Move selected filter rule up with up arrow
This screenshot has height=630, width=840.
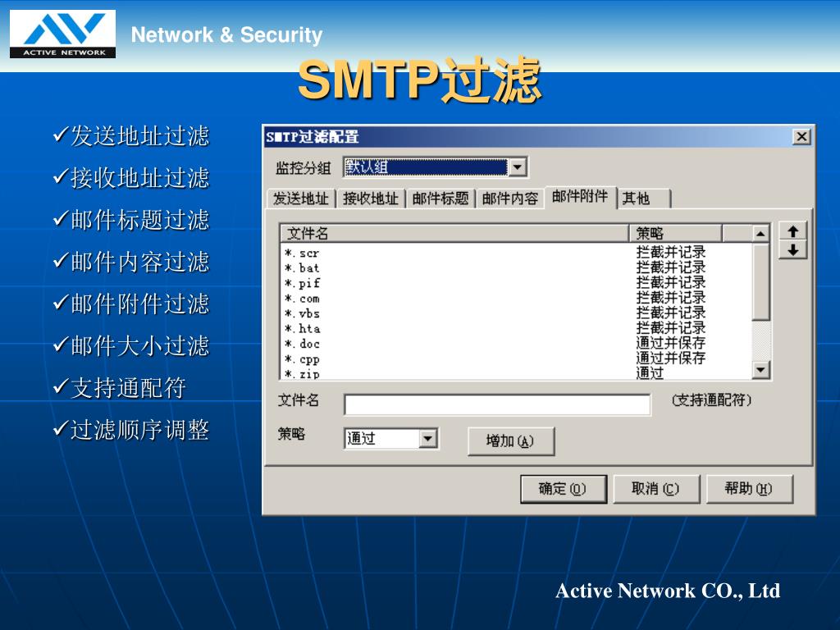[793, 231]
